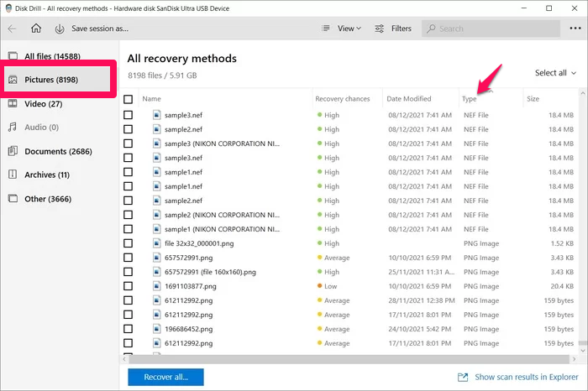Click vertical scrollbar up arrow
The height and width of the screenshot is (391, 588).
click(x=583, y=92)
